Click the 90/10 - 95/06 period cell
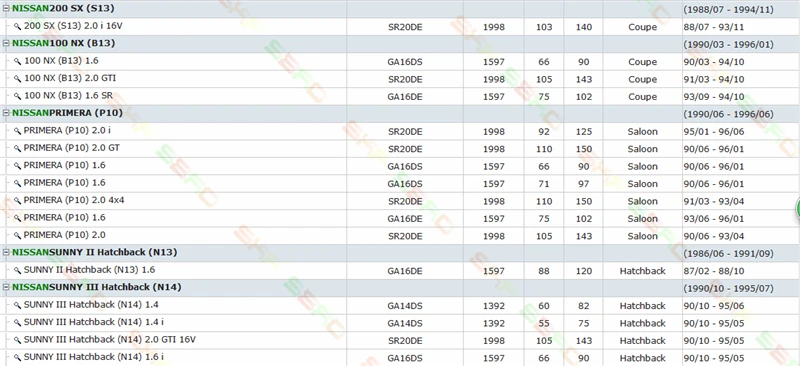The width and height of the screenshot is (800, 366). pyautogui.click(x=714, y=306)
